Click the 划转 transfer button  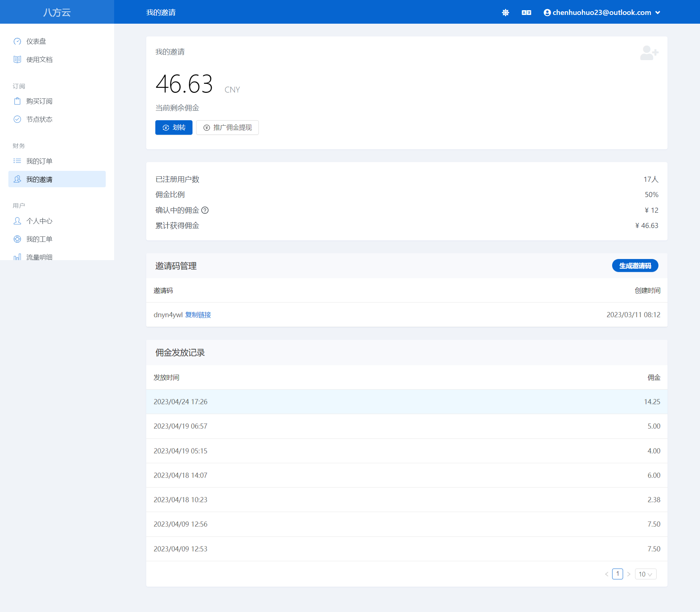tap(174, 127)
